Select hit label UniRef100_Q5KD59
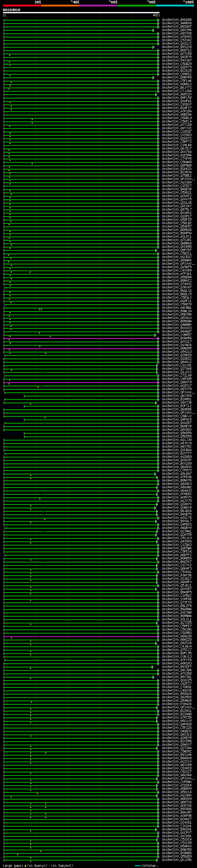 pos(177,433)
